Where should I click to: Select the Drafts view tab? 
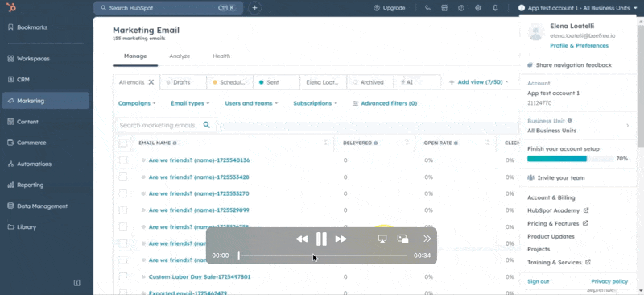pyautogui.click(x=183, y=82)
